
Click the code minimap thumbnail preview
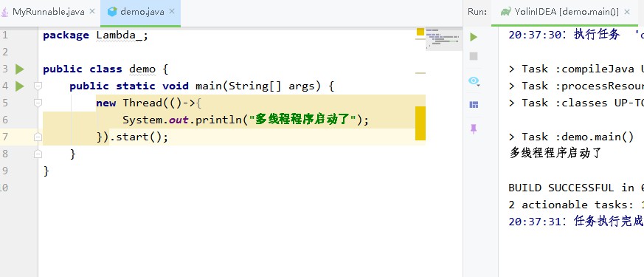pos(443,39)
